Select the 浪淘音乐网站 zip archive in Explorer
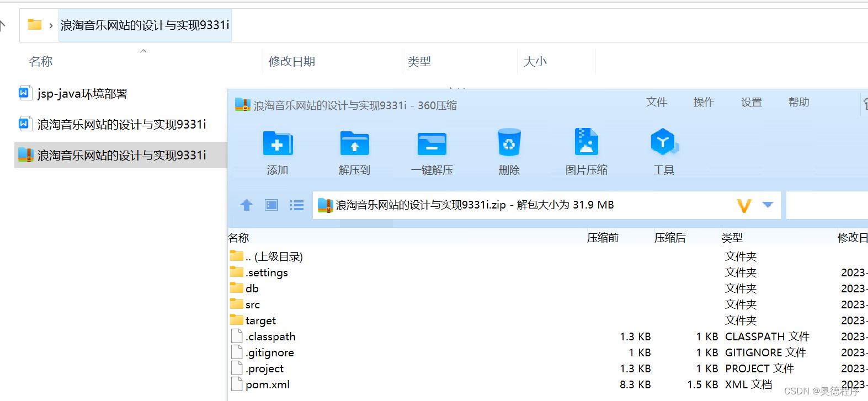 pos(121,156)
